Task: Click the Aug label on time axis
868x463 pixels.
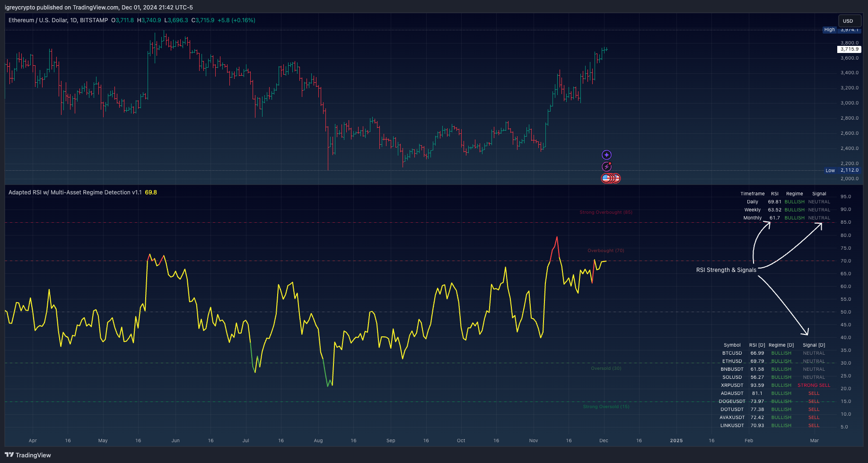Action: coord(318,441)
